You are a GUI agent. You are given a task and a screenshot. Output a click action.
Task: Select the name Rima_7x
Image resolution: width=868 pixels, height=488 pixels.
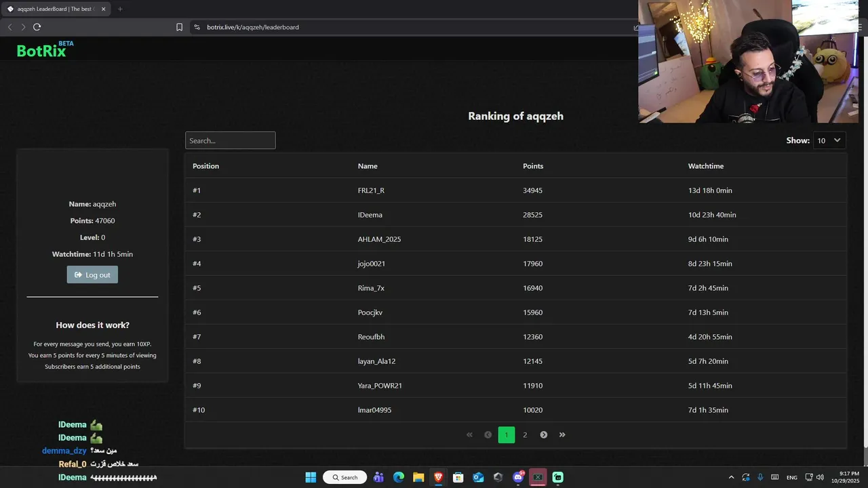371,288
